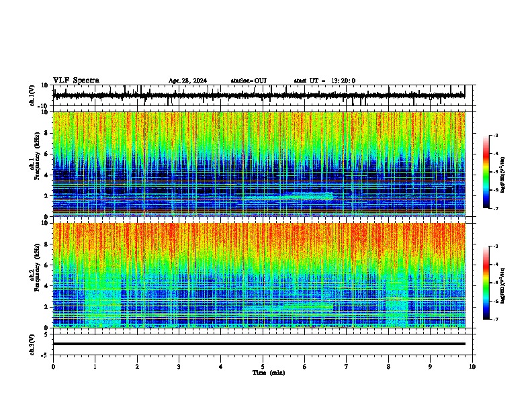The height and width of the screenshot is (411, 532).
Task: Click the ch.2 spectrogram panel
Action: (x=259, y=275)
